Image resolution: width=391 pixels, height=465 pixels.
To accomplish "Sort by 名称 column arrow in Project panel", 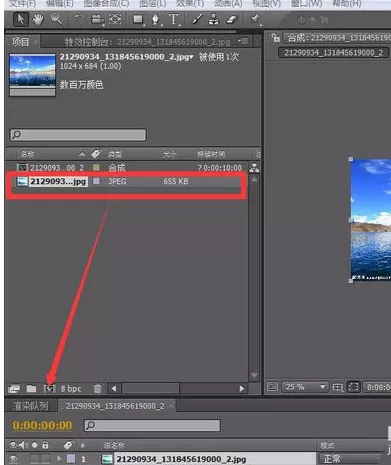I will (82, 154).
